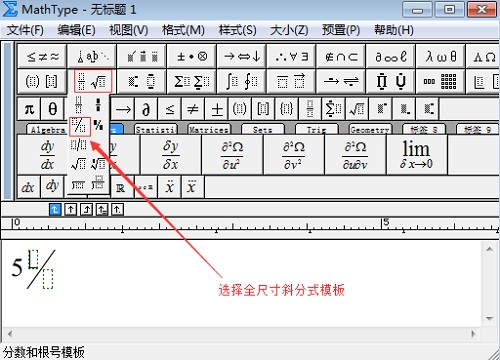Screen dimensions: 500x360
Task: Open the operator symbols palette (±•⊗)
Action: (192, 56)
